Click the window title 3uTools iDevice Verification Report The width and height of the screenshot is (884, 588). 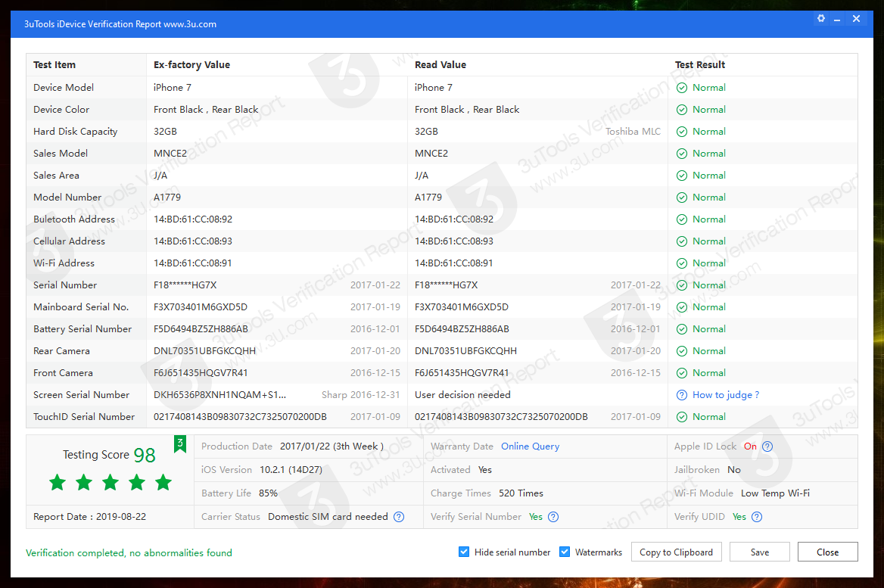[x=120, y=24]
